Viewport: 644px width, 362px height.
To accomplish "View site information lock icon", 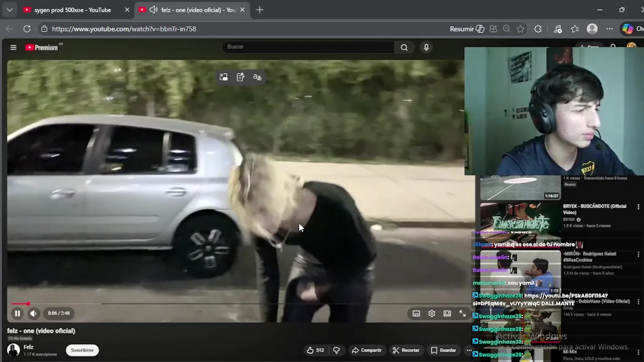I will tap(44, 29).
